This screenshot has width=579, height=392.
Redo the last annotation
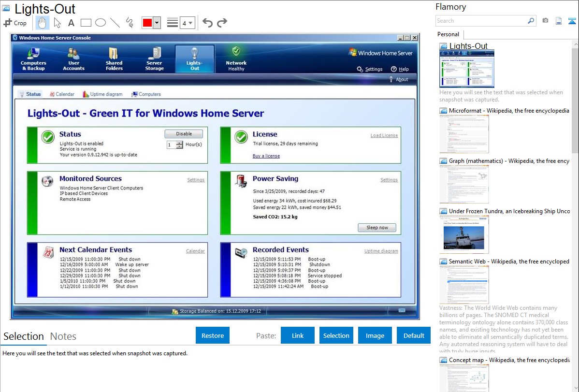pyautogui.click(x=222, y=23)
